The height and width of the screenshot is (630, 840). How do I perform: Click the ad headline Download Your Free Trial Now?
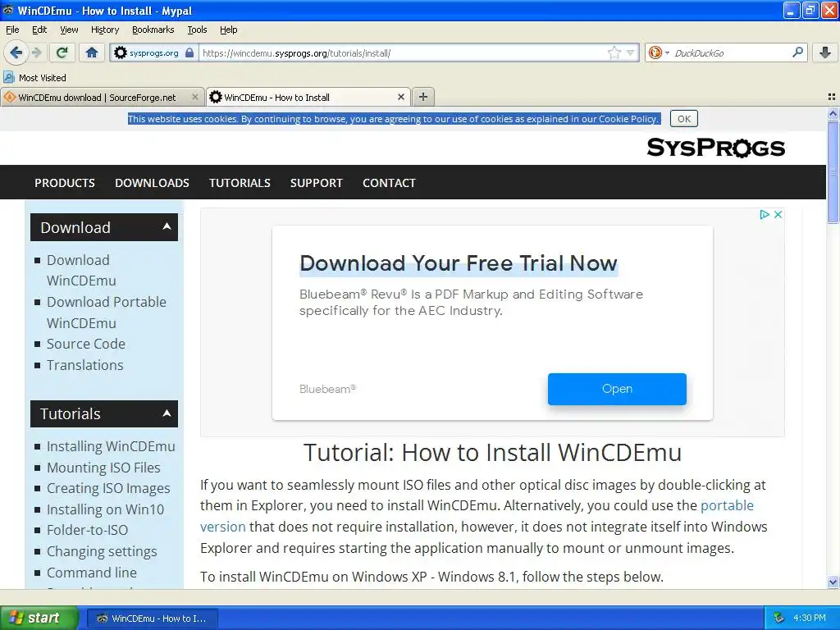point(459,263)
